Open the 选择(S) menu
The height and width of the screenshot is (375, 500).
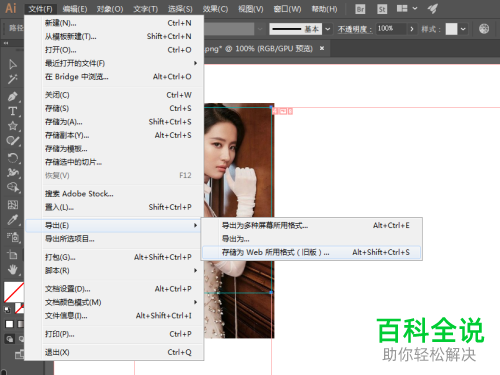(180, 9)
